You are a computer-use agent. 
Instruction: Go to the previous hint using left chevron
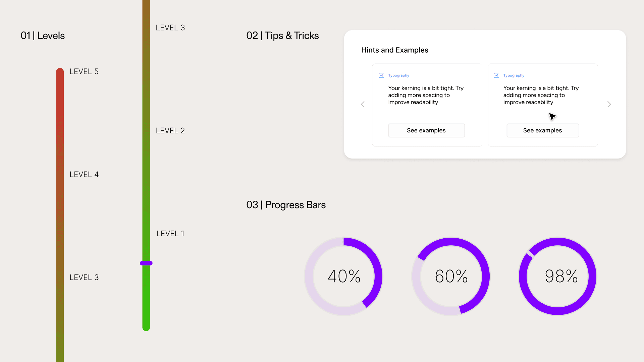click(x=363, y=104)
